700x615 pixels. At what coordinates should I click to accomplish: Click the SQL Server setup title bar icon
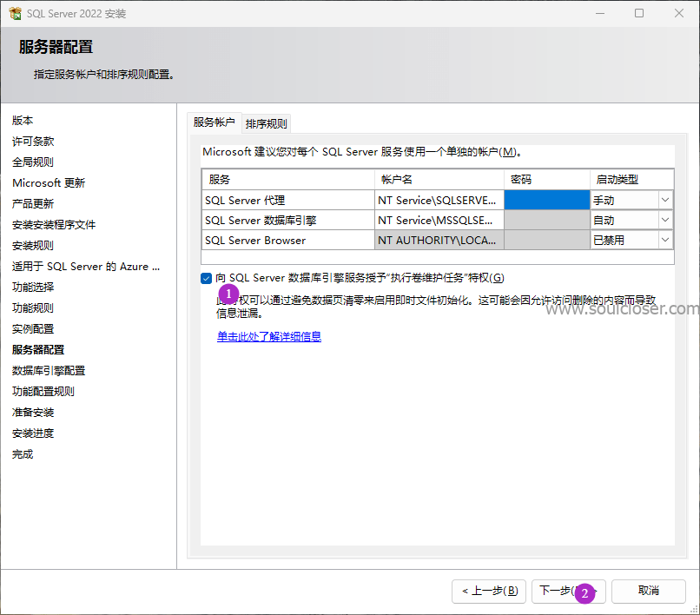tap(15, 13)
